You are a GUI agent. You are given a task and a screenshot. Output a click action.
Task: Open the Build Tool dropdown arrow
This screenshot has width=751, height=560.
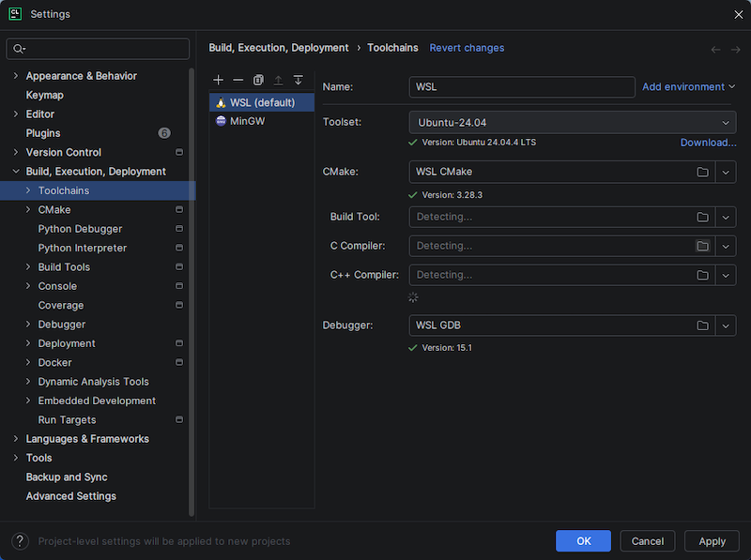click(x=726, y=218)
